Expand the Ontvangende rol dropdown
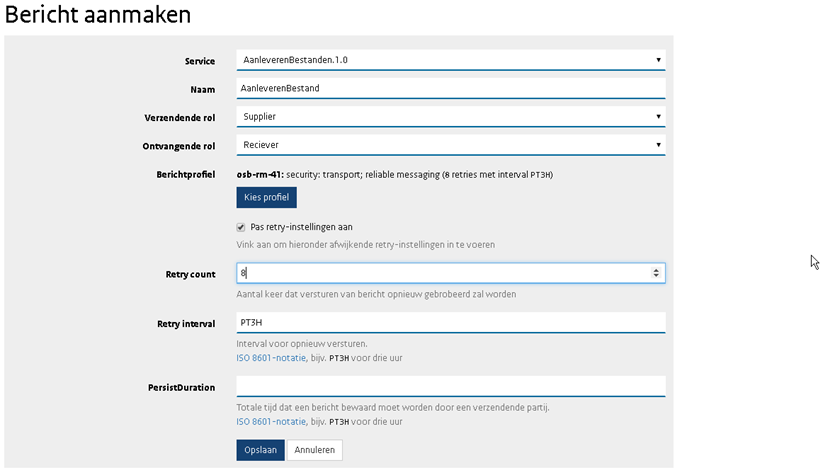Image resolution: width=823 pixels, height=470 pixels. [x=451, y=145]
